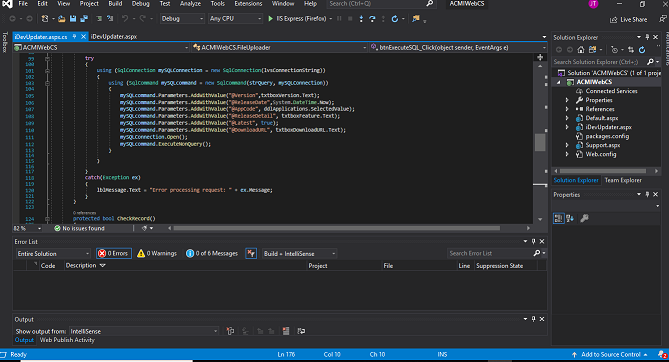The height and width of the screenshot is (362, 669).
Task: Switch to the Web Publish Activity tab
Action: coord(67,340)
